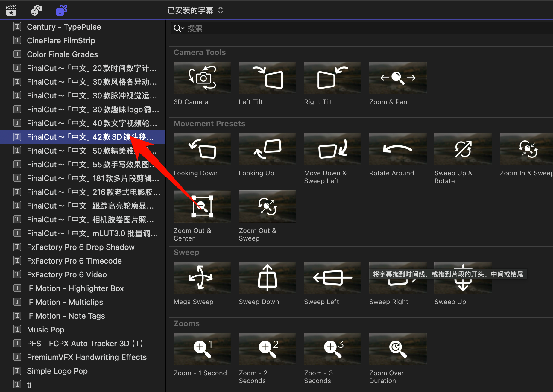Open the Photos and Audio sidebar

click(x=36, y=10)
